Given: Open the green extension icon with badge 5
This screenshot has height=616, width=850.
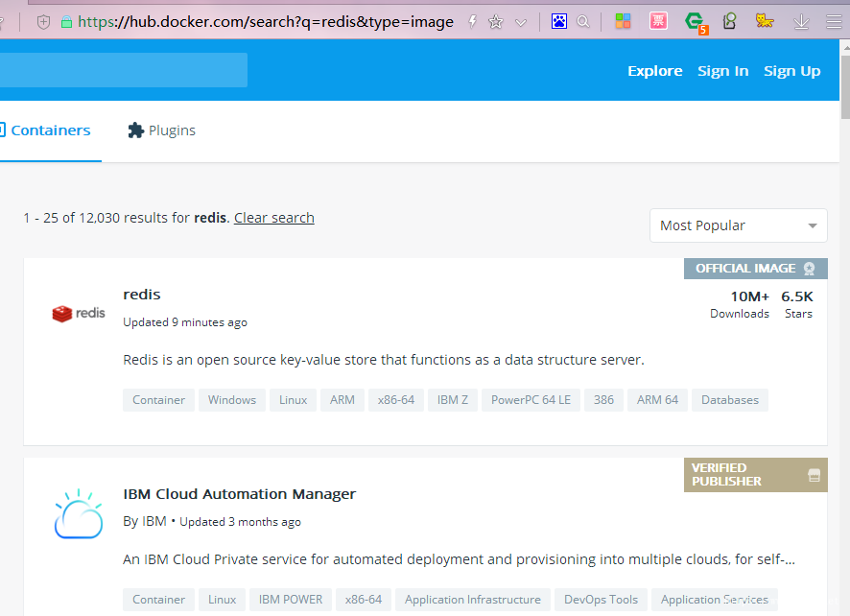Looking at the screenshot, I should click(697, 23).
